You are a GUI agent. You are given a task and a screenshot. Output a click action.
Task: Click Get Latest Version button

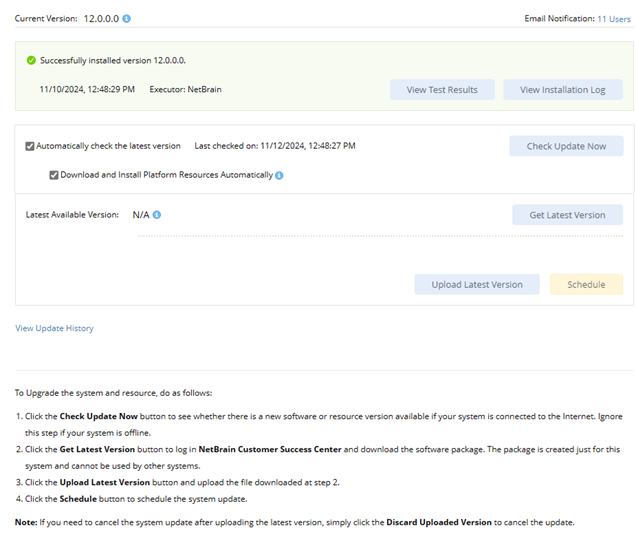click(567, 215)
